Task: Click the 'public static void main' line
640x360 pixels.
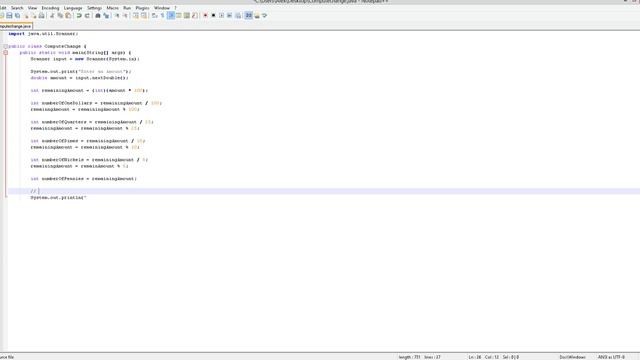Action: click(x=76, y=53)
